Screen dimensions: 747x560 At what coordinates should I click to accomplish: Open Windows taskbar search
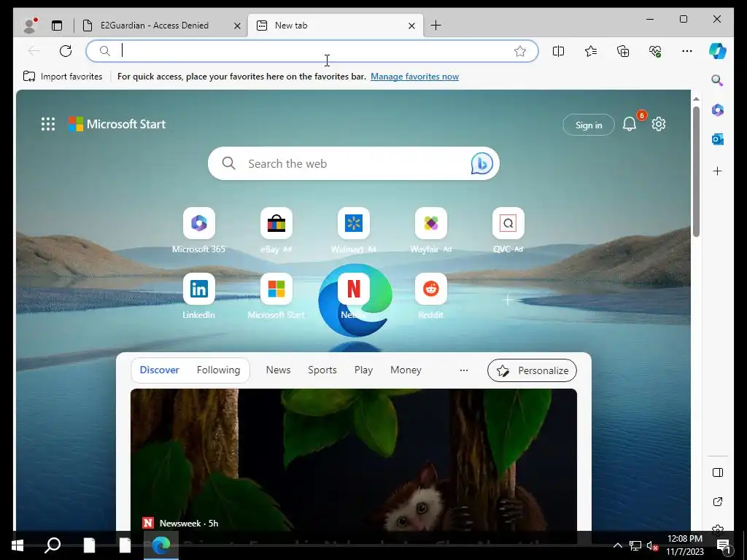pos(53,545)
